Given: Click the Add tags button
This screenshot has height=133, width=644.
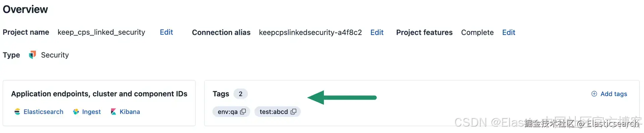Looking at the screenshot, I should pyautogui.click(x=609, y=94).
